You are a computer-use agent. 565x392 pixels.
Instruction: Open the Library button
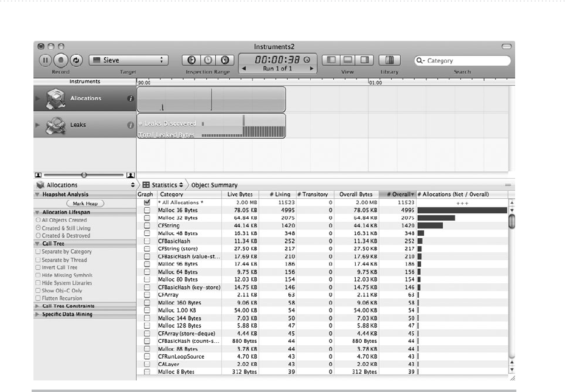tap(389, 60)
